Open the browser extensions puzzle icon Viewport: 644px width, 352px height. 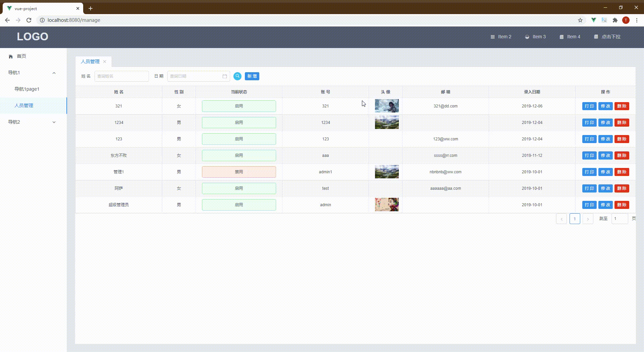(615, 20)
